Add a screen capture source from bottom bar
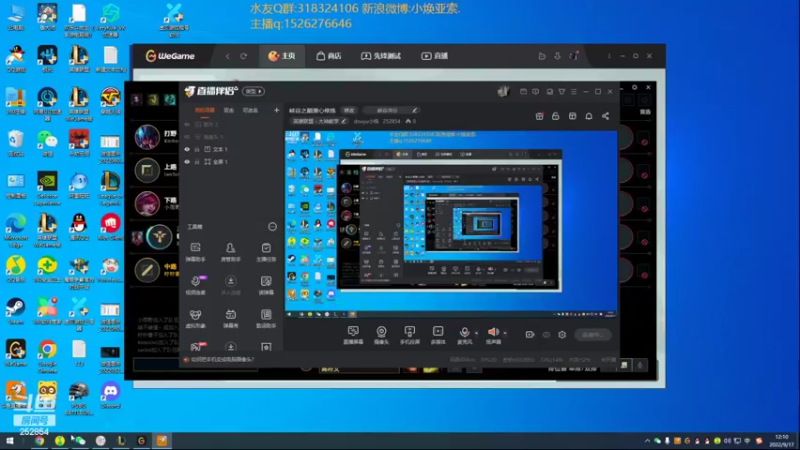This screenshot has height=450, width=800. pos(353,335)
